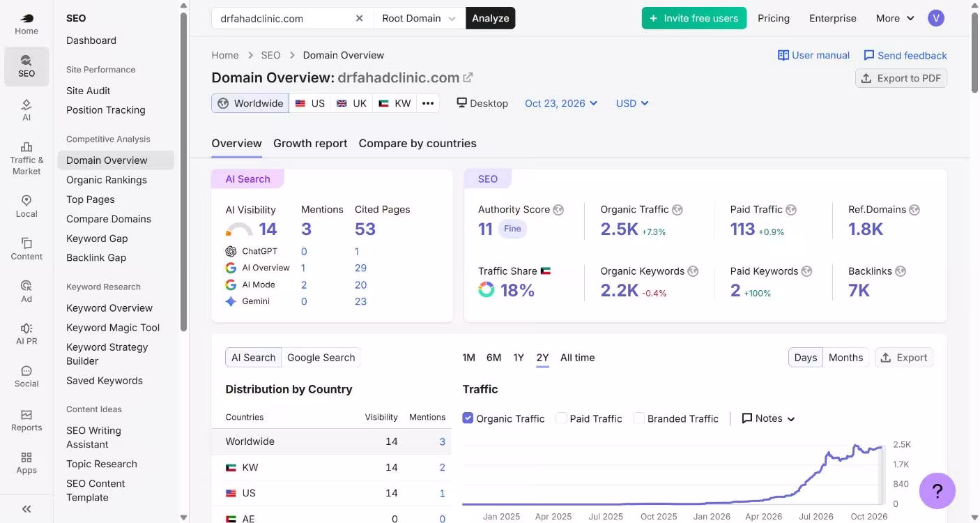This screenshot has width=980, height=523.
Task: Select the 1Y time range tab
Action: (519, 358)
